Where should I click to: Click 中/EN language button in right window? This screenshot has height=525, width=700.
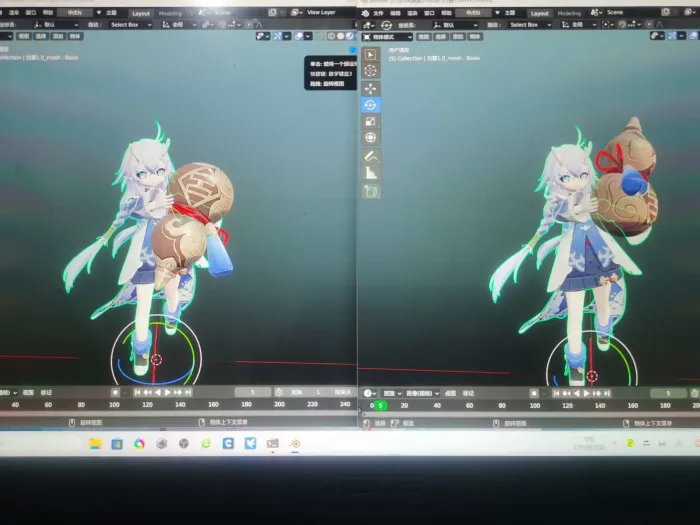[474, 13]
